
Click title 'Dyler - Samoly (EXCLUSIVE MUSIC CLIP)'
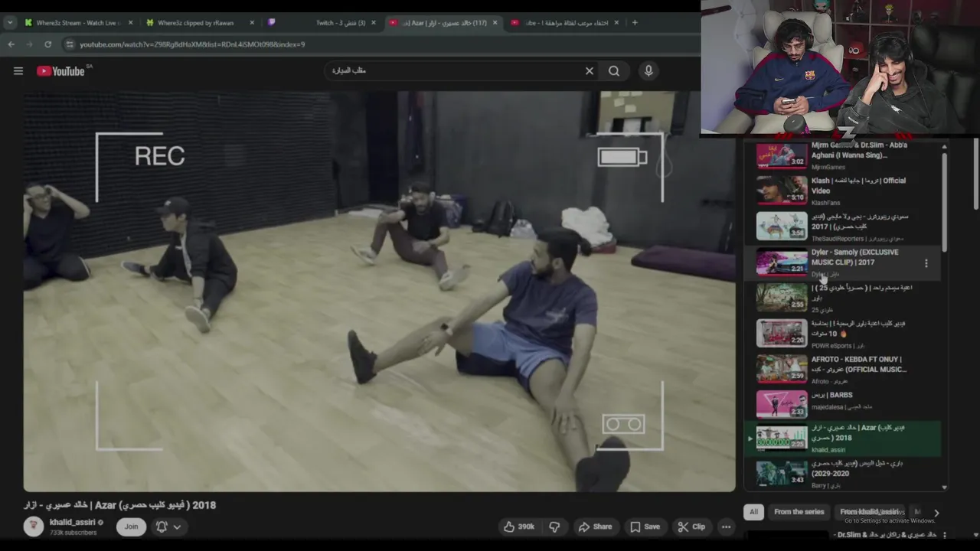click(x=854, y=257)
